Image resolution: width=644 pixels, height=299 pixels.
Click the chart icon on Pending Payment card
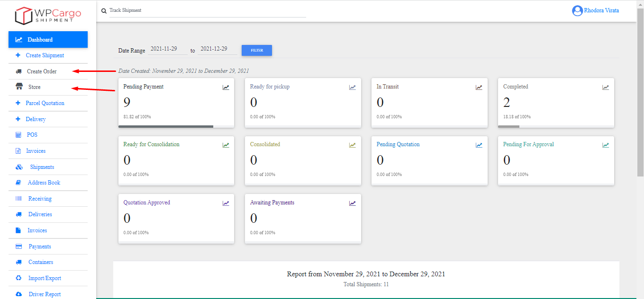[x=226, y=88]
